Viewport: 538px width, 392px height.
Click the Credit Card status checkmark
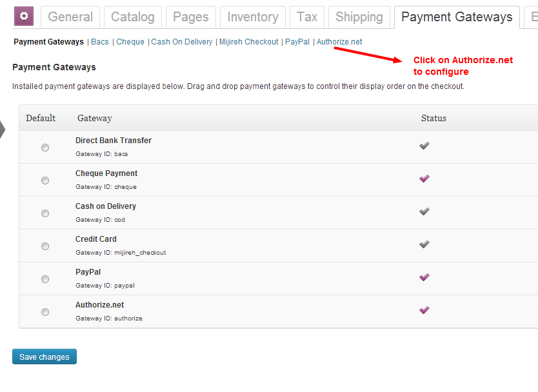tap(424, 245)
